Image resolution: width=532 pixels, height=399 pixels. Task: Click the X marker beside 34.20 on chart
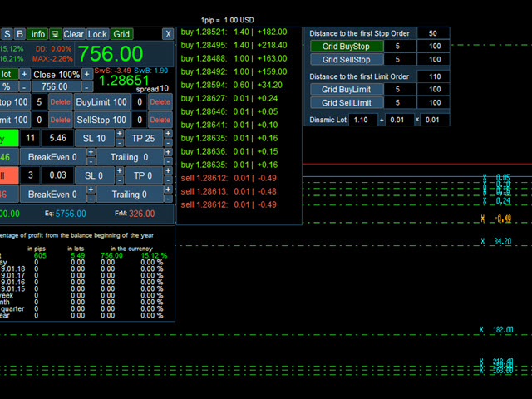click(x=482, y=242)
